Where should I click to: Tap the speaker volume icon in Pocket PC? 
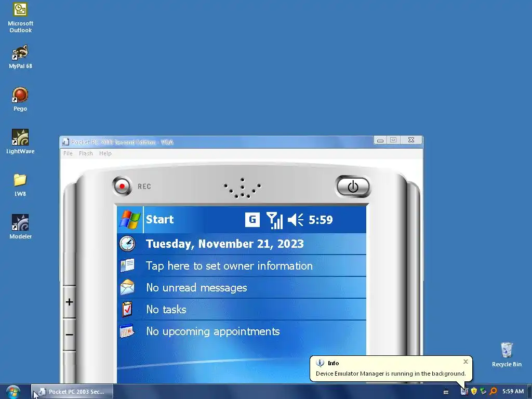point(296,220)
